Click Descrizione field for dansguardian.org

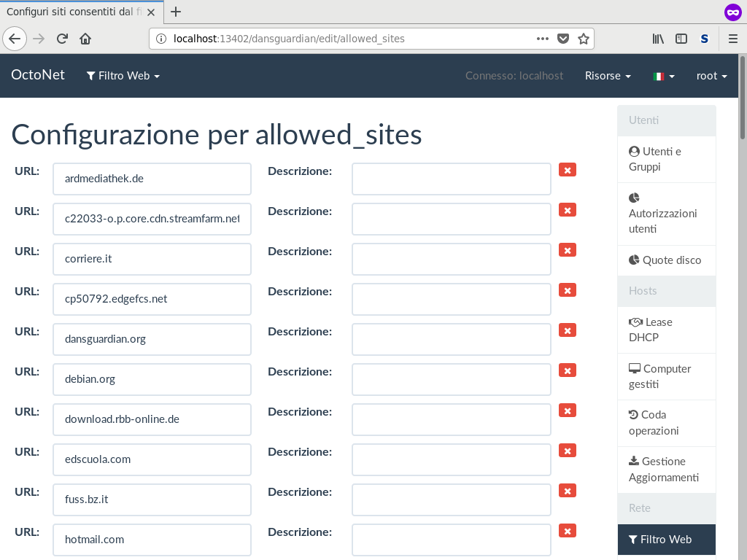click(451, 340)
